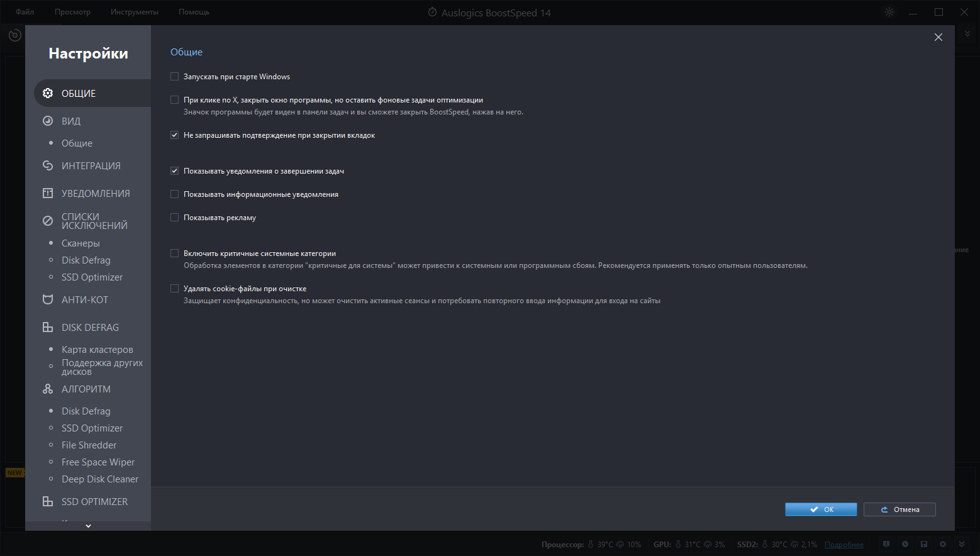
Task: Uncheck 'Показывать уведомления о завершении задач'
Action: pos(175,171)
